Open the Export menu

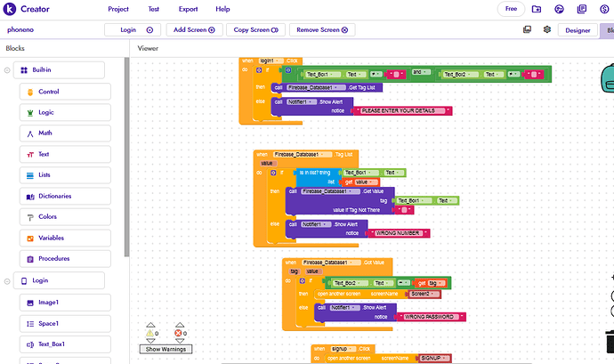tap(188, 9)
